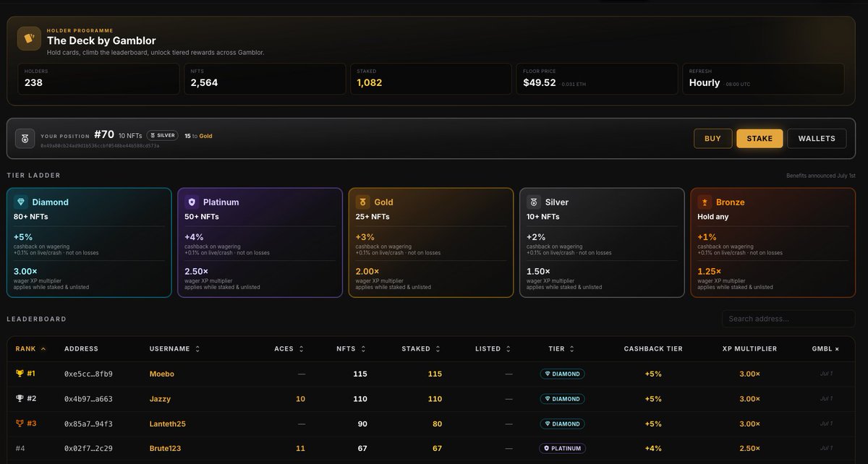Sort leaderboard by RANK column
Image resolution: width=868 pixels, height=464 pixels.
30,348
